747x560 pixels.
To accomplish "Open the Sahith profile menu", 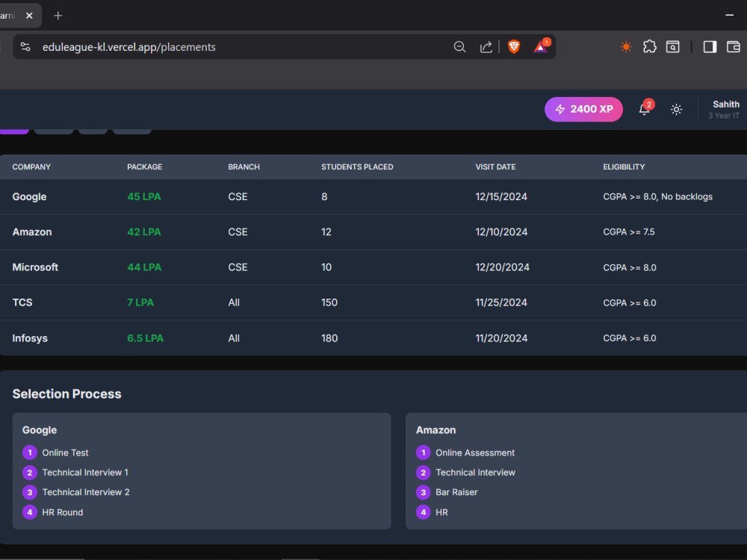I will pos(725,109).
